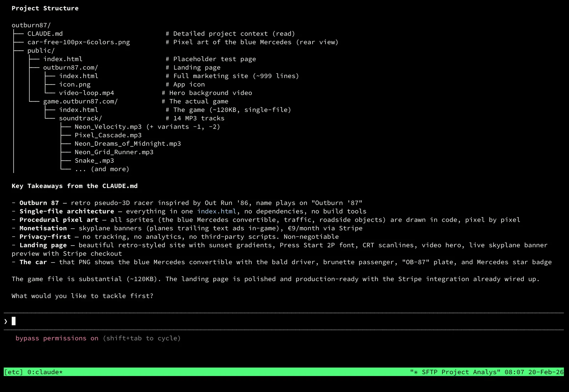This screenshot has height=392, width=569.
Task: Click comment '# Full marketing site (~999 lines)'
Action: tap(233, 76)
